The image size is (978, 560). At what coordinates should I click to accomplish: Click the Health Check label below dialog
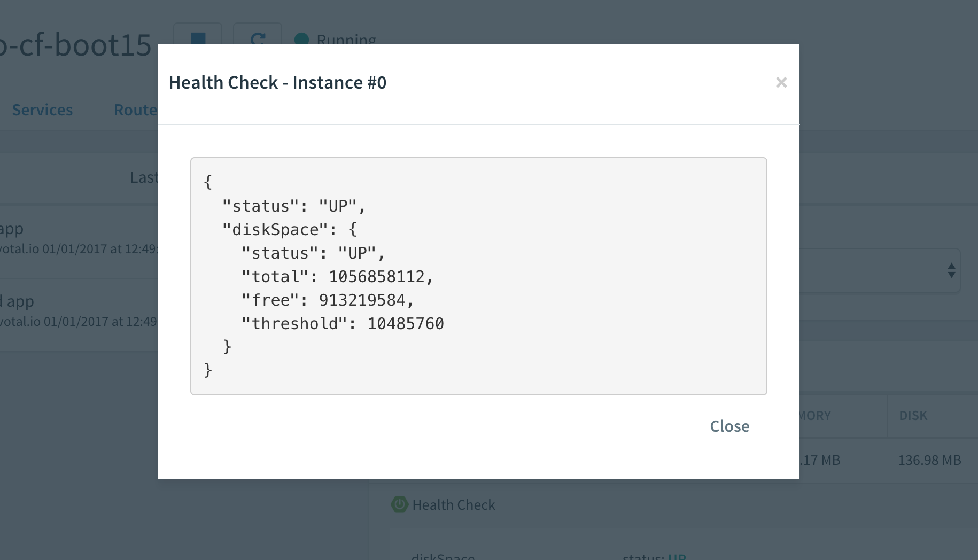454,505
